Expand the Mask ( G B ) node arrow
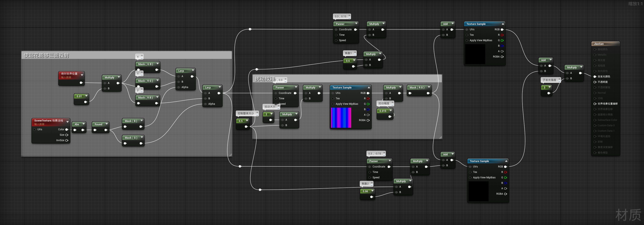The width and height of the screenshot is (644, 225). click(157, 64)
